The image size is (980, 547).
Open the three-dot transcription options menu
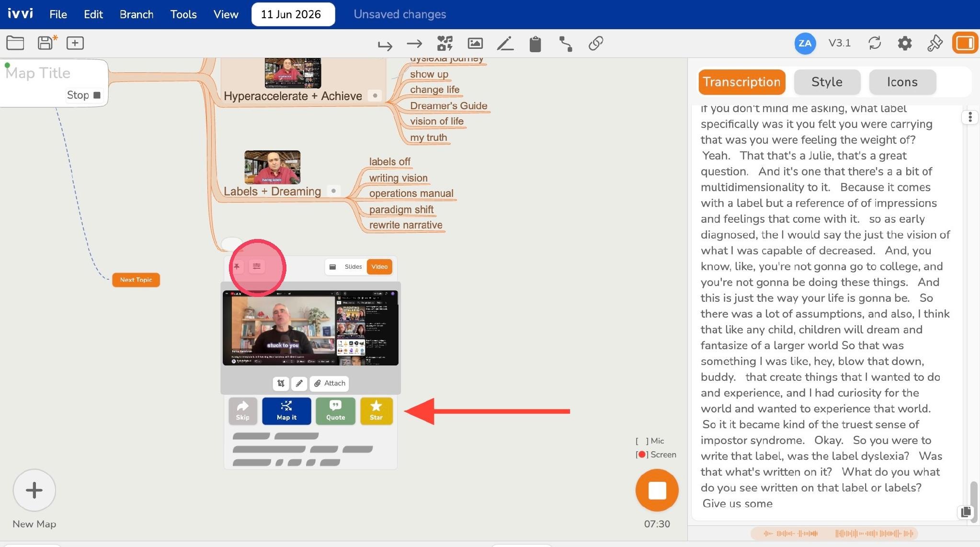pyautogui.click(x=970, y=117)
